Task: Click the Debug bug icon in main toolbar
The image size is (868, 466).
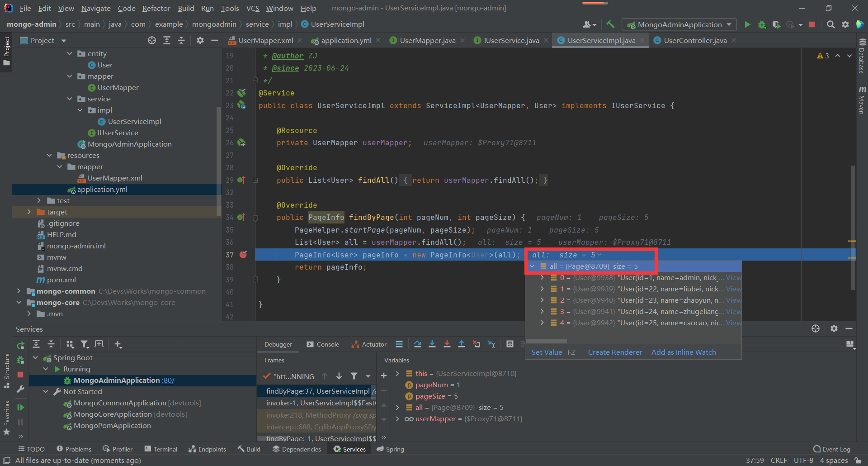Action: tap(762, 24)
